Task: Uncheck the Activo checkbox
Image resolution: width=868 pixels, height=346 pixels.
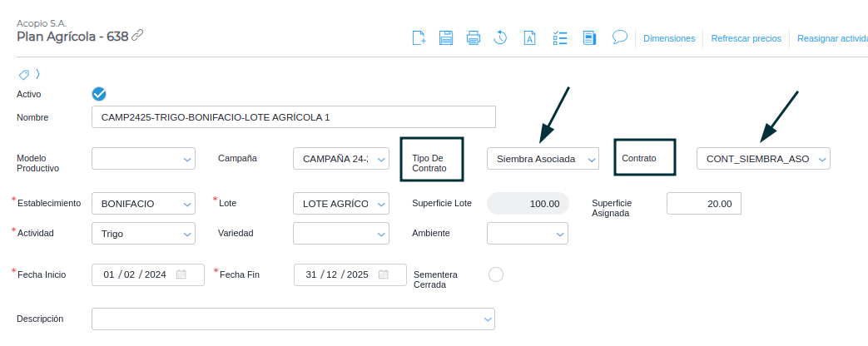Action: (x=99, y=94)
